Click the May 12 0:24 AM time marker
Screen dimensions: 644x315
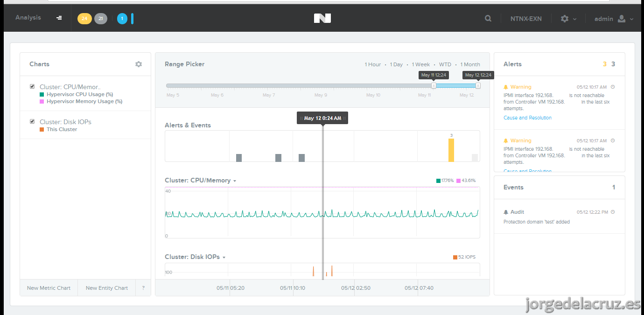point(322,118)
